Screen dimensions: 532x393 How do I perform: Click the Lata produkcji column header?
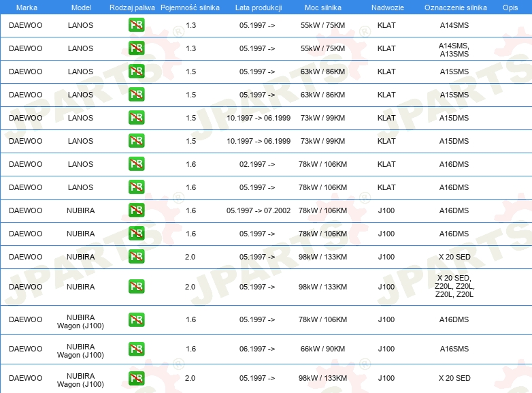259,7
